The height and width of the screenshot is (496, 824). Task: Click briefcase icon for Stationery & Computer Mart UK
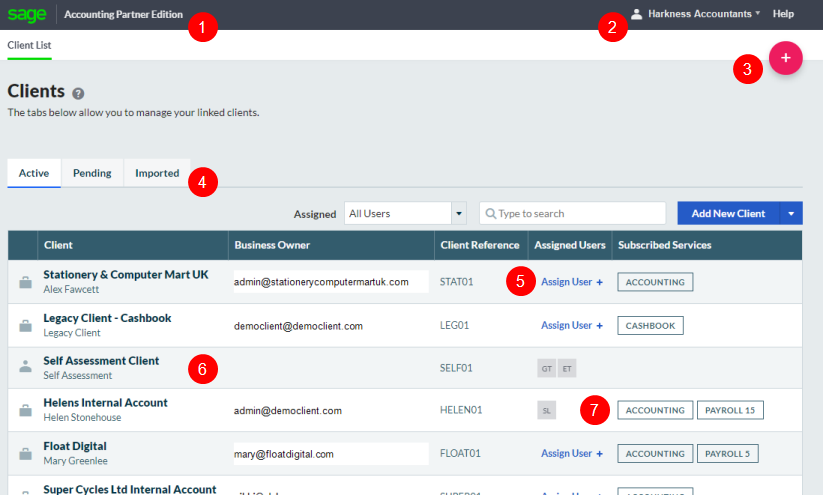25,282
